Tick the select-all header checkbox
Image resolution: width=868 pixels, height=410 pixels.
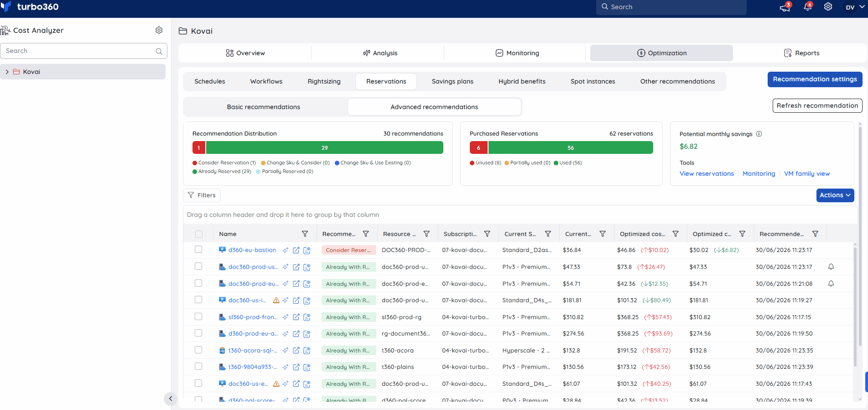(198, 234)
